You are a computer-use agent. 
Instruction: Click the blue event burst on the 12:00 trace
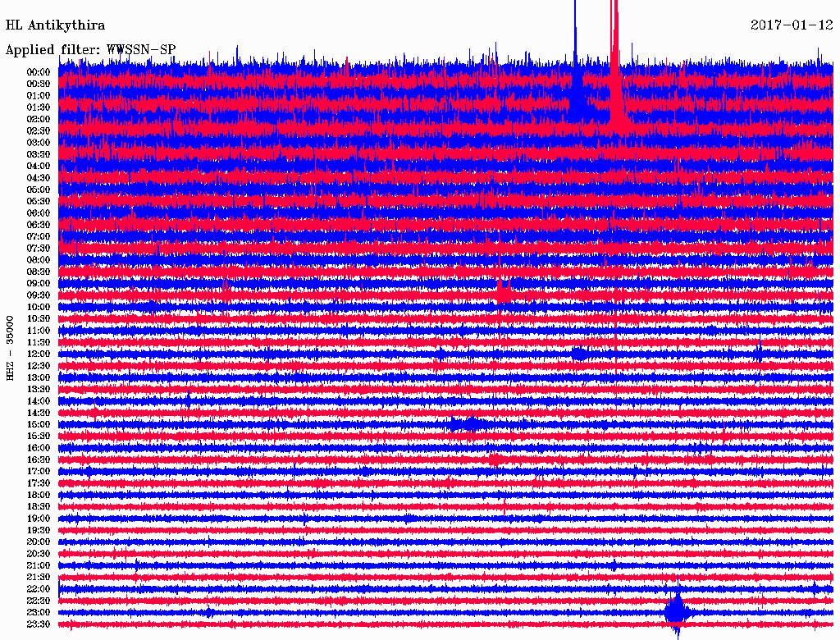coord(580,354)
